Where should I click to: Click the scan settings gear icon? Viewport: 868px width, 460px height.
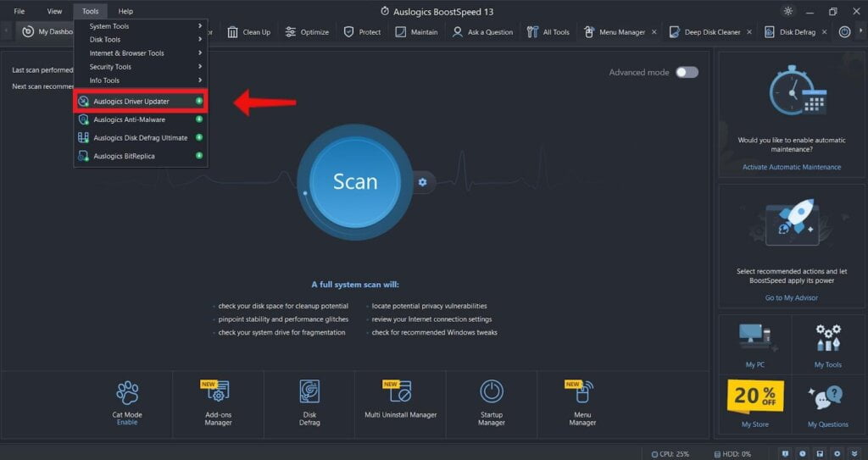tap(422, 182)
